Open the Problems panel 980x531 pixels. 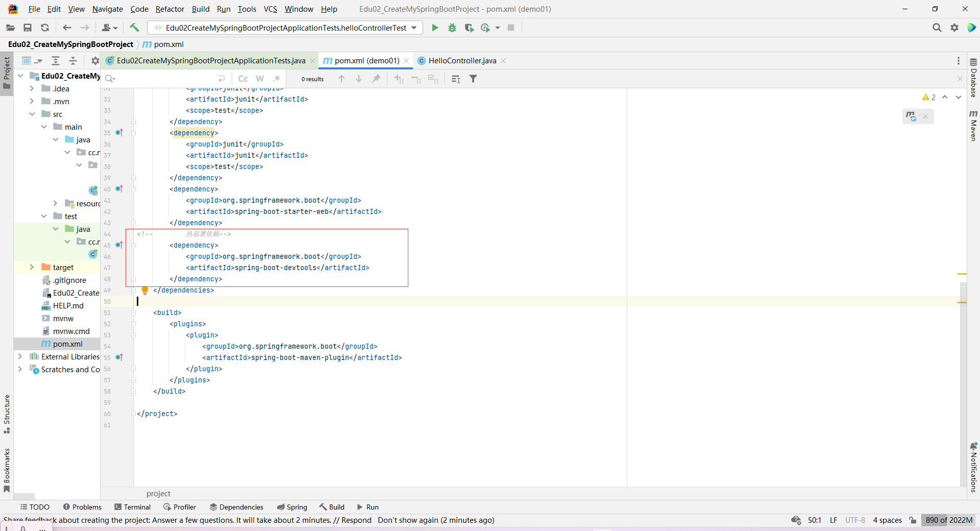click(82, 507)
